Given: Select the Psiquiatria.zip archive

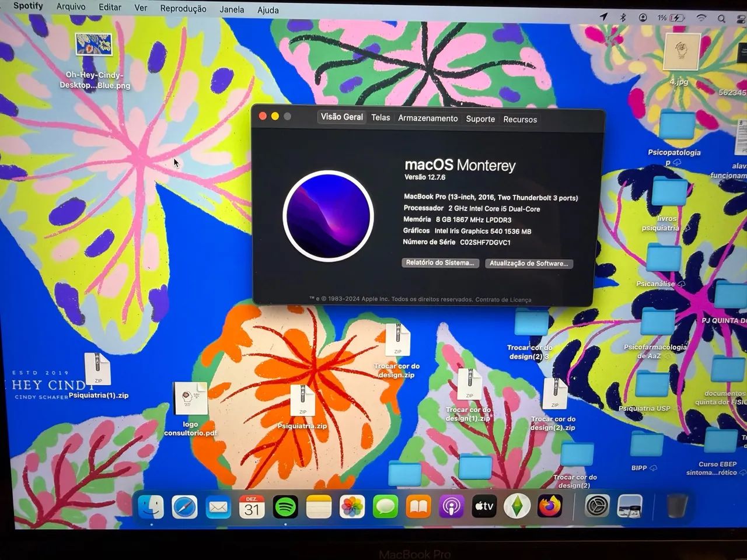Looking at the screenshot, I should point(302,400).
